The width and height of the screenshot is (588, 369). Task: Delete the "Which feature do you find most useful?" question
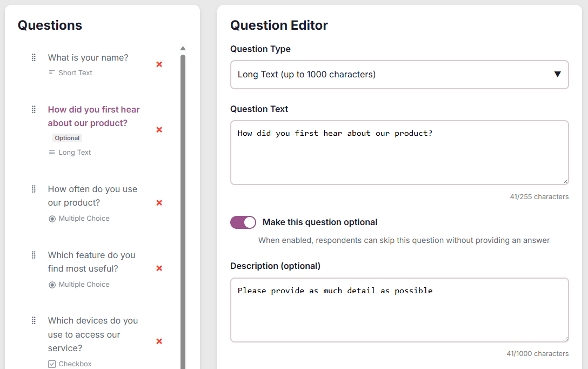pyautogui.click(x=159, y=268)
